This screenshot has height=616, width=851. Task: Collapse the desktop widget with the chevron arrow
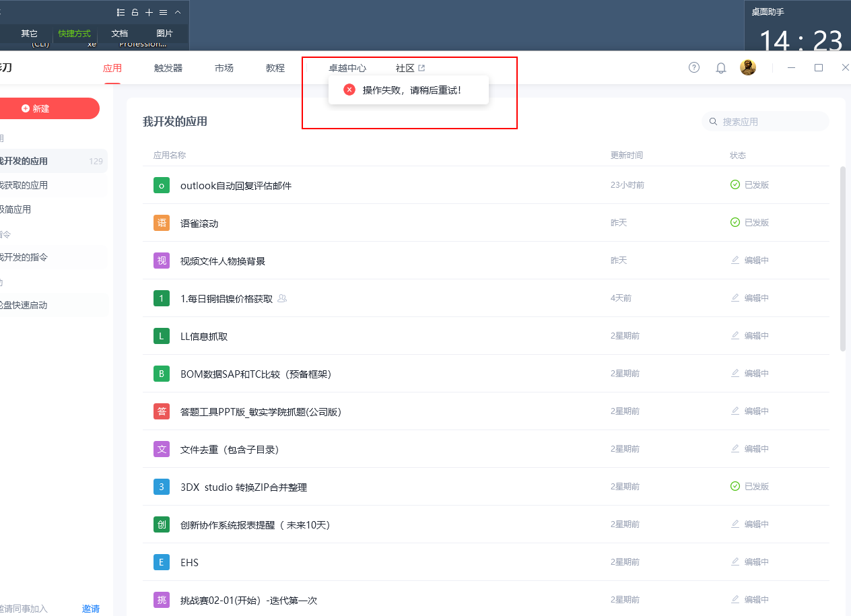178,12
